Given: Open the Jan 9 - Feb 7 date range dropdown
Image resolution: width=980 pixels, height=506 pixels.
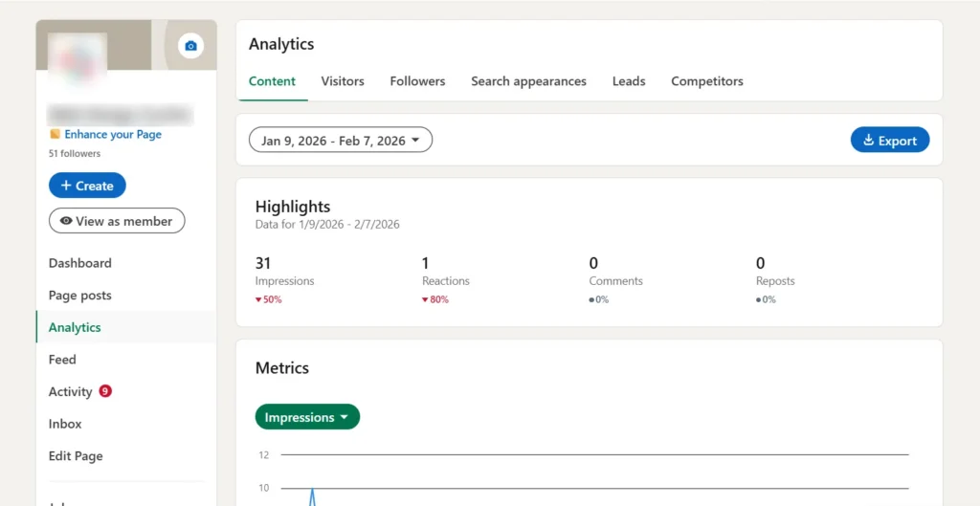Looking at the screenshot, I should [341, 140].
